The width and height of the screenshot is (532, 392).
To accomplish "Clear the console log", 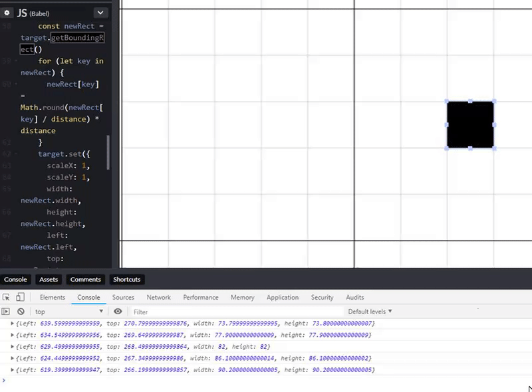I will tap(21, 312).
